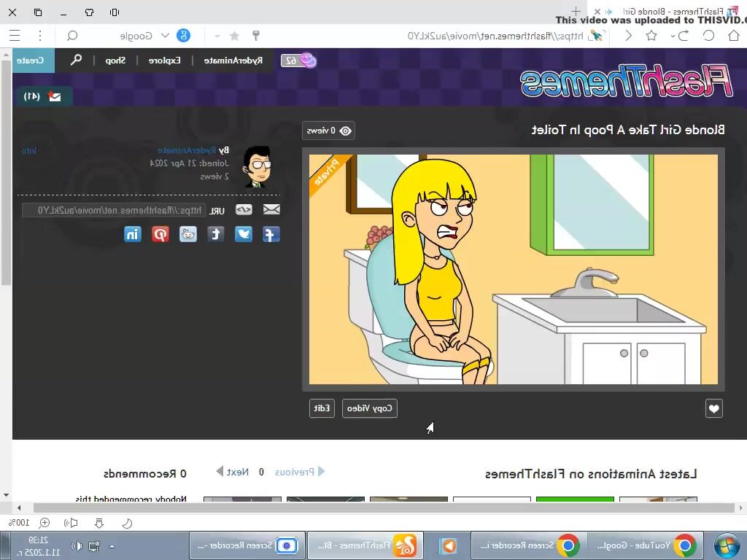Open the RyderAnimate author link
Screen dimensions: 747x560
coord(187,150)
